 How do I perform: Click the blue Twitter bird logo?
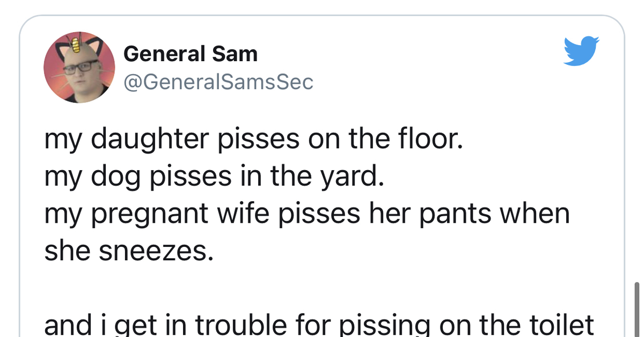point(581,51)
